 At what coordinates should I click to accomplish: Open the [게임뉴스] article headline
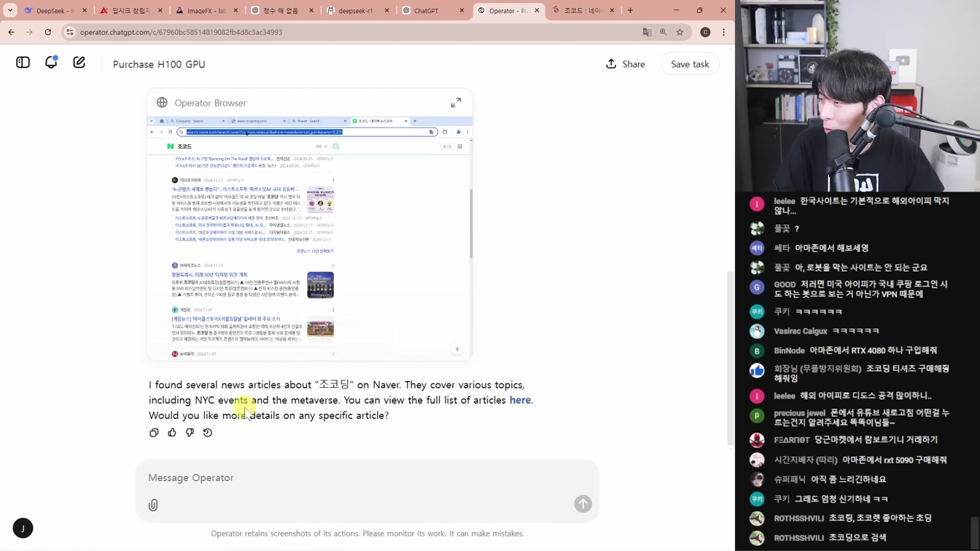click(226, 319)
